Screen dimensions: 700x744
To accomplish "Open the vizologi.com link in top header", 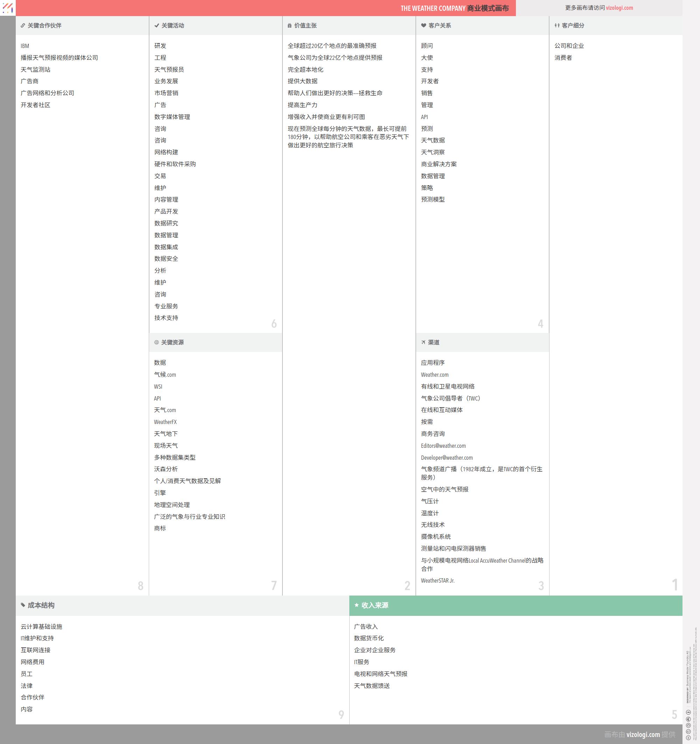I will tap(619, 8).
